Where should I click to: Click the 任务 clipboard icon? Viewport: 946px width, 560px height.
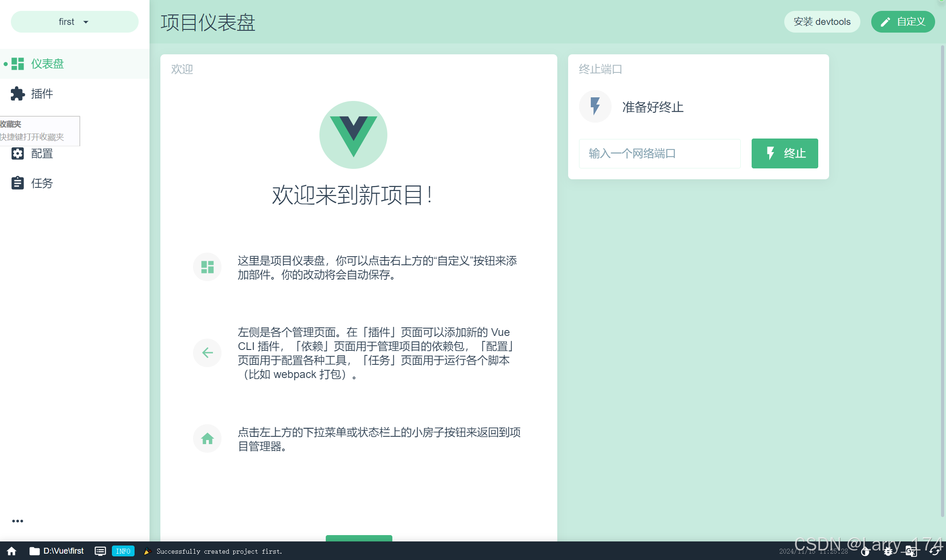coord(17,183)
